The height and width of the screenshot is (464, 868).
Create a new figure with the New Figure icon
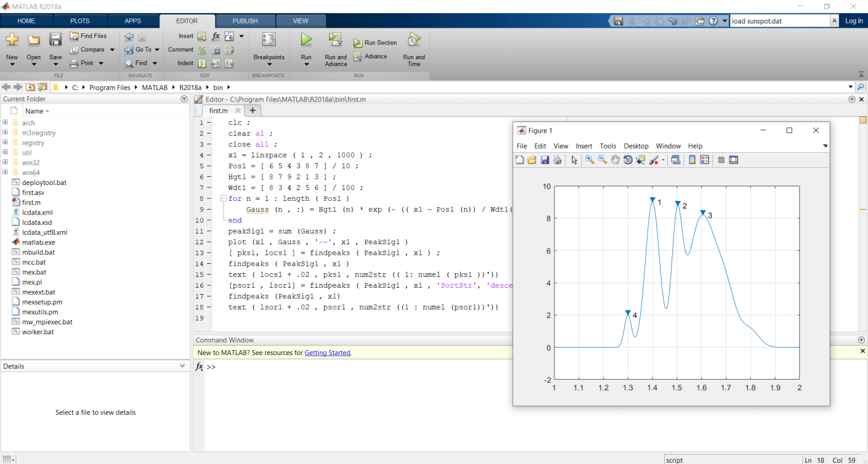point(521,160)
